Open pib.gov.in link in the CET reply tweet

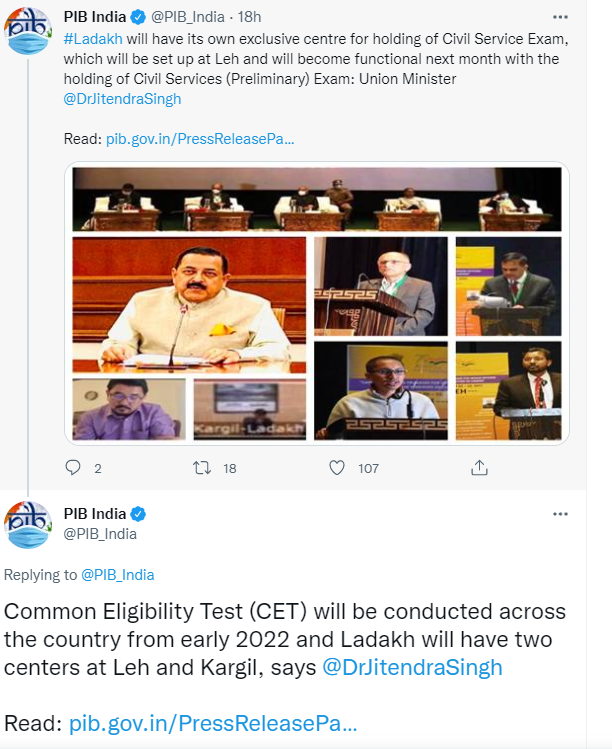click(212, 723)
